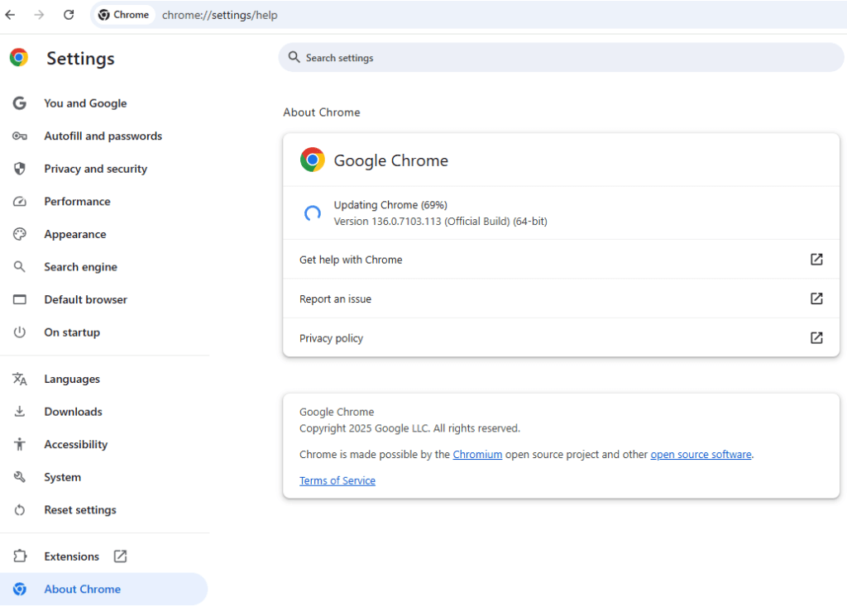Open Get help with Chrome
Image resolution: width=847 pixels, height=616 pixels.
point(561,260)
